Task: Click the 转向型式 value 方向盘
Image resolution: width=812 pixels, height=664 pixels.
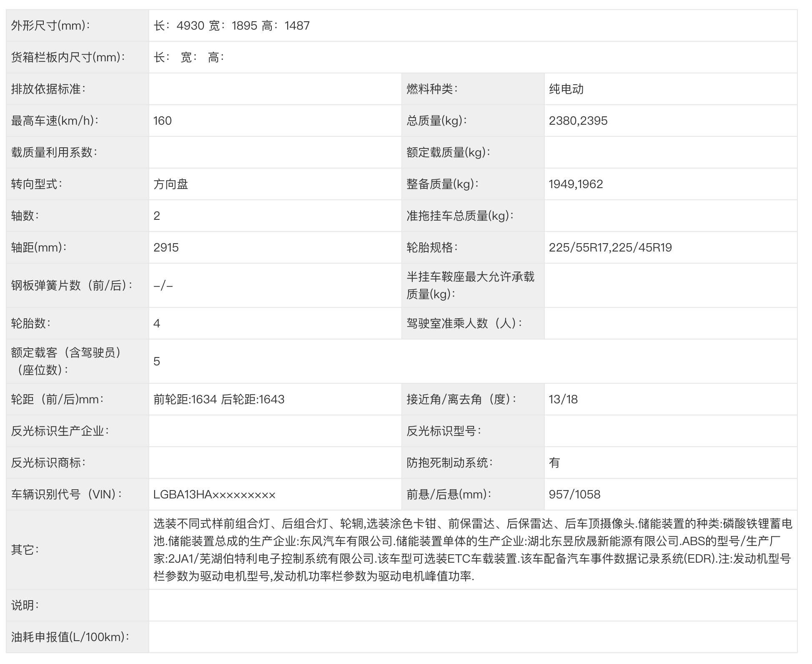Action: point(171,184)
